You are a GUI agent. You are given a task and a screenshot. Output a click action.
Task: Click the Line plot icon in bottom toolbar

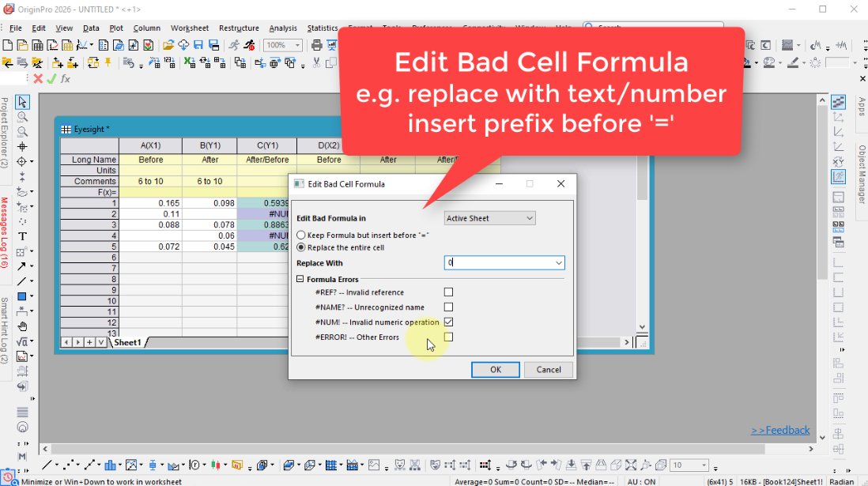[47, 465]
